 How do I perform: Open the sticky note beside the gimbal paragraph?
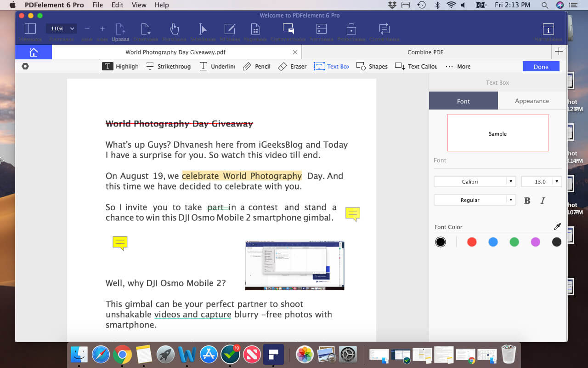tap(353, 214)
